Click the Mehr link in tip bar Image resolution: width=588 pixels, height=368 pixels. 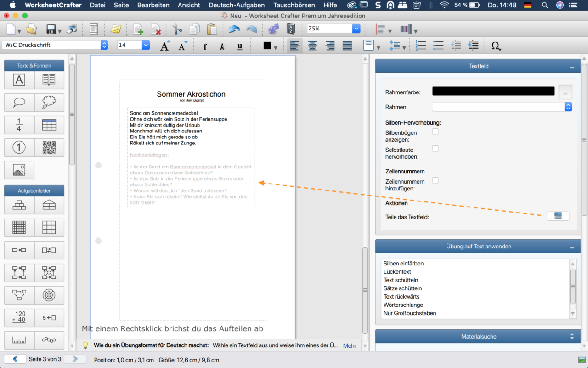pos(350,345)
